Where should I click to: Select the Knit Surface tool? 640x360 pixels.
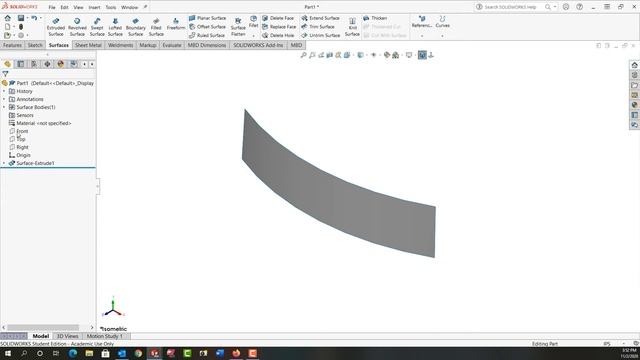click(x=352, y=27)
